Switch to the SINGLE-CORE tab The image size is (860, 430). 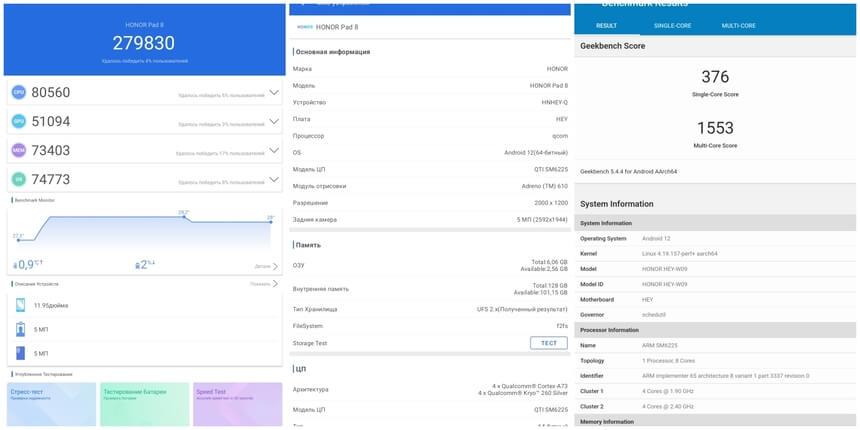[672, 25]
